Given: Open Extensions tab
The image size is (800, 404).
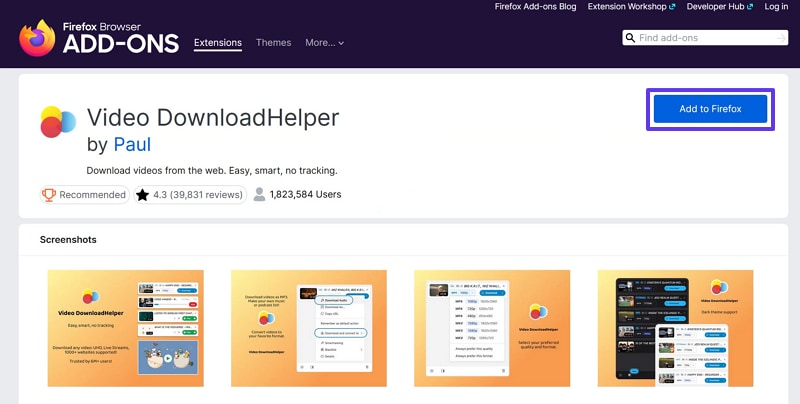Looking at the screenshot, I should [x=218, y=43].
